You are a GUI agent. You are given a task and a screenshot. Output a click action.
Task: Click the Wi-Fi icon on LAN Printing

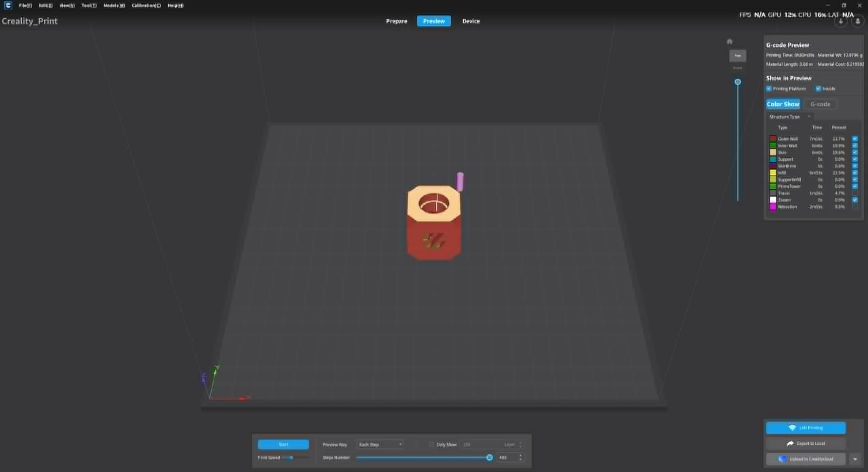pos(792,428)
